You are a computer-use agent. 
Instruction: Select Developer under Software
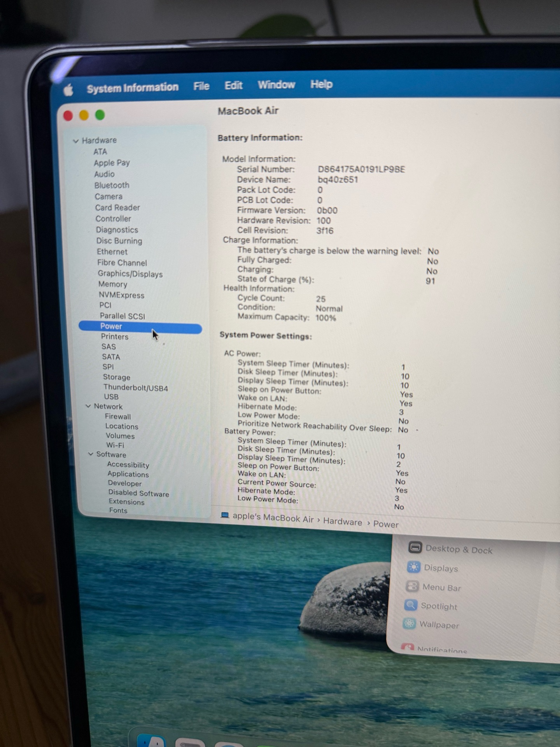click(x=124, y=484)
